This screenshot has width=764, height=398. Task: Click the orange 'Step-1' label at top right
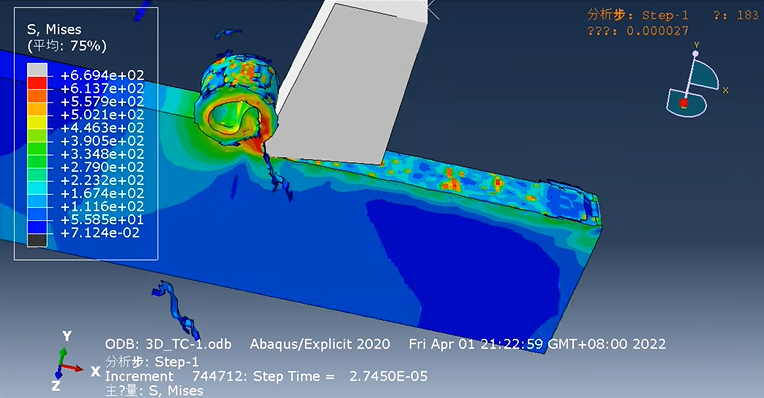tap(665, 15)
